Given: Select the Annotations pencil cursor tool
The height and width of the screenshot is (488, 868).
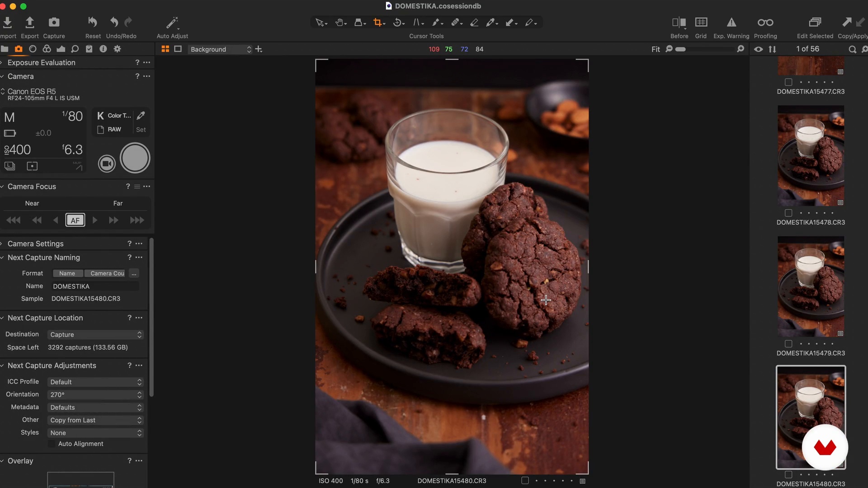Looking at the screenshot, I should (x=529, y=23).
